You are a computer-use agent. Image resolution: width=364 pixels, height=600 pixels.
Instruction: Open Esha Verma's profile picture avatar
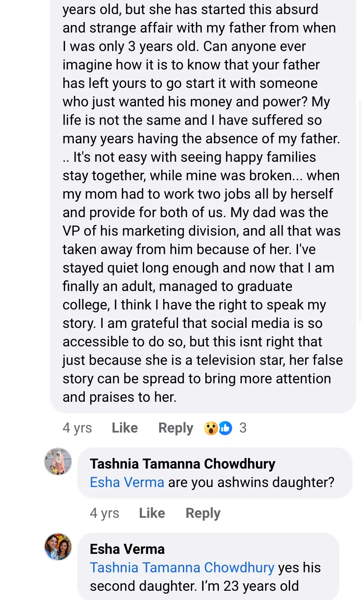[58, 547]
